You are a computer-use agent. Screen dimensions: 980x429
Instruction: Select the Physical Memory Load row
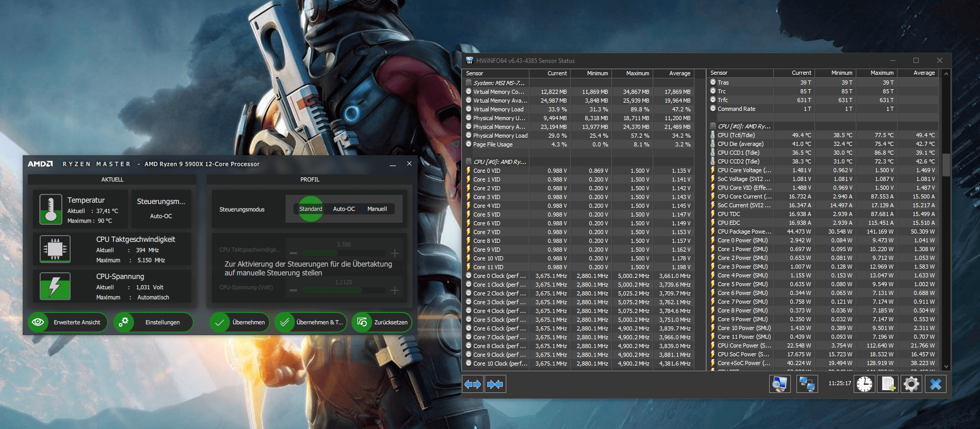tap(578, 136)
